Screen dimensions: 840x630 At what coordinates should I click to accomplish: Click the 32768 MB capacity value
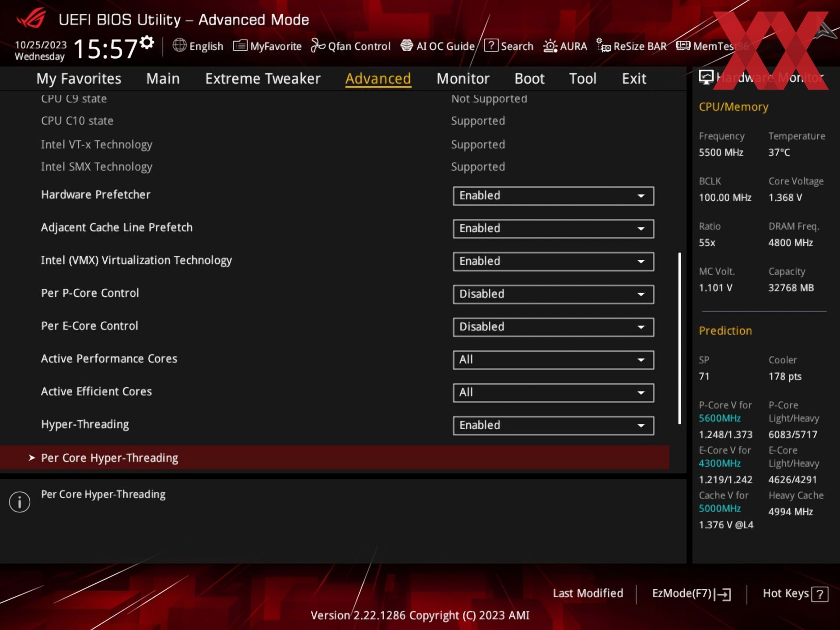[791, 288]
